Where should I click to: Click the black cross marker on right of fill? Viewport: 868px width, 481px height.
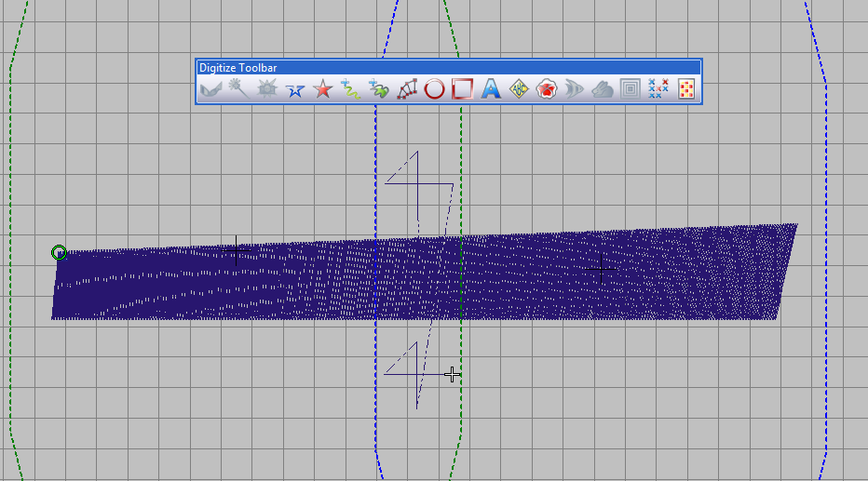(602, 270)
